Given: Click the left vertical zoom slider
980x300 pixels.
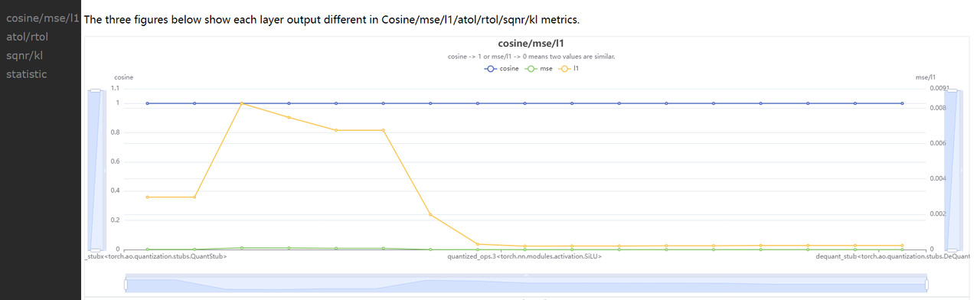Looking at the screenshot, I should tap(95, 170).
